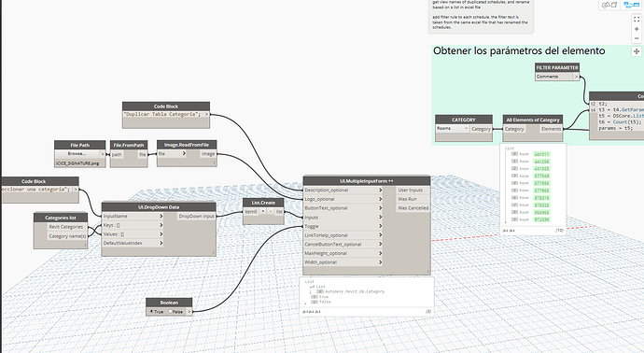Add an item with List.Create plus button
644x353 pixels.
[x=263, y=212]
